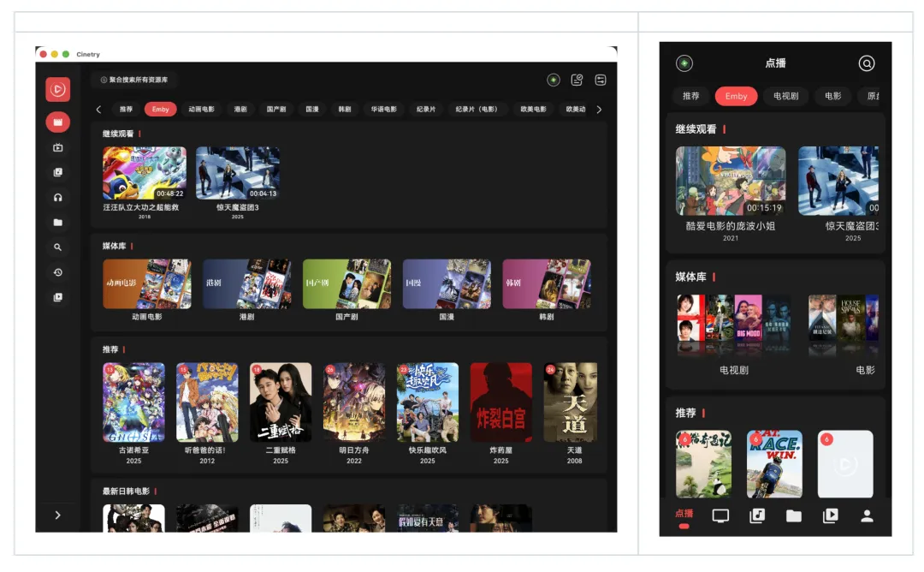The image size is (924, 572).
Task: Resume 汪汪队立大功之超能救 thumbnail
Action: tap(145, 173)
